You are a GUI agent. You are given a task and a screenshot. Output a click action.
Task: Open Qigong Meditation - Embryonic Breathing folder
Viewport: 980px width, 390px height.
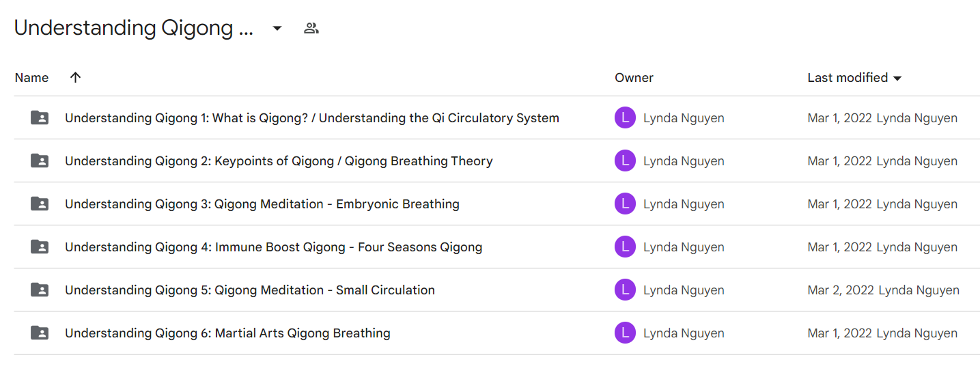(x=262, y=204)
